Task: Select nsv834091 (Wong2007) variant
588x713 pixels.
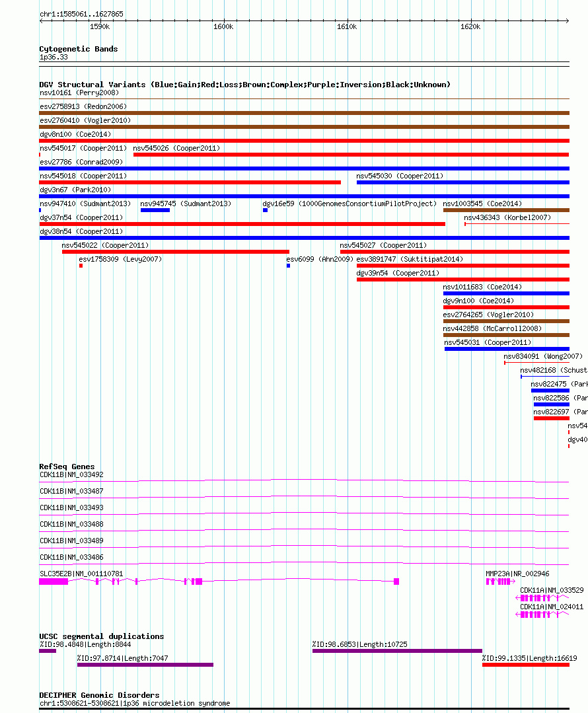Action: coord(536,362)
